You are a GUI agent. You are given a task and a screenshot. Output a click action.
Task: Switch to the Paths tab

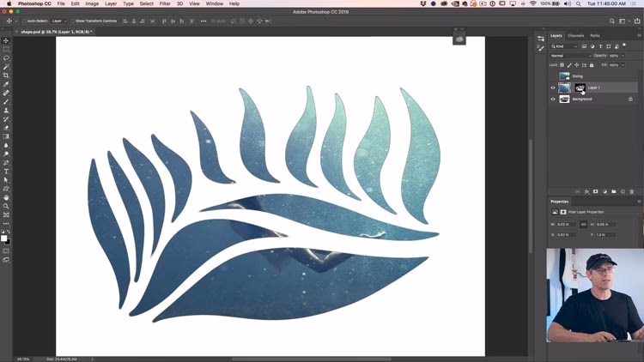595,35
